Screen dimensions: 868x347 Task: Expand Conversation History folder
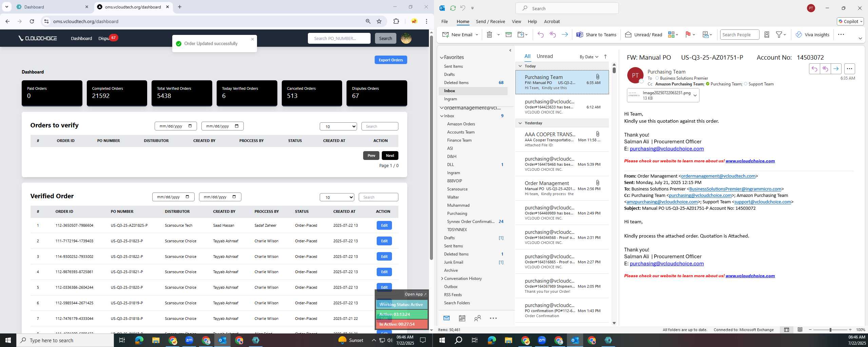coord(442,279)
